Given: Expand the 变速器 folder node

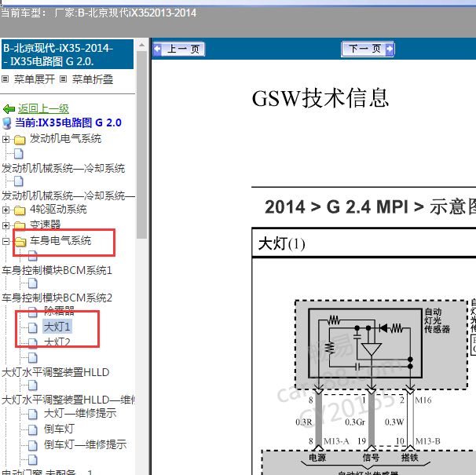Looking at the screenshot, I should click(x=5, y=225).
